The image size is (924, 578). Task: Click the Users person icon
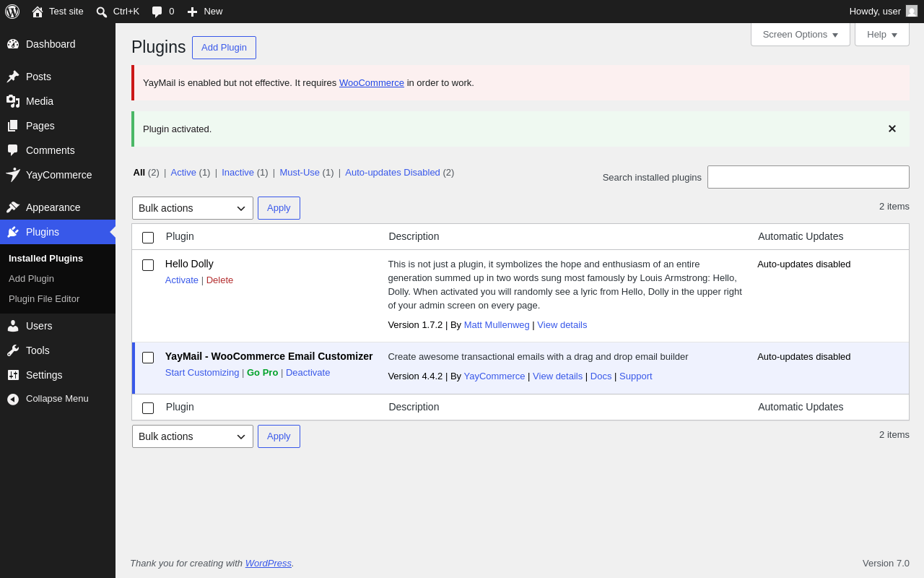[x=13, y=326]
